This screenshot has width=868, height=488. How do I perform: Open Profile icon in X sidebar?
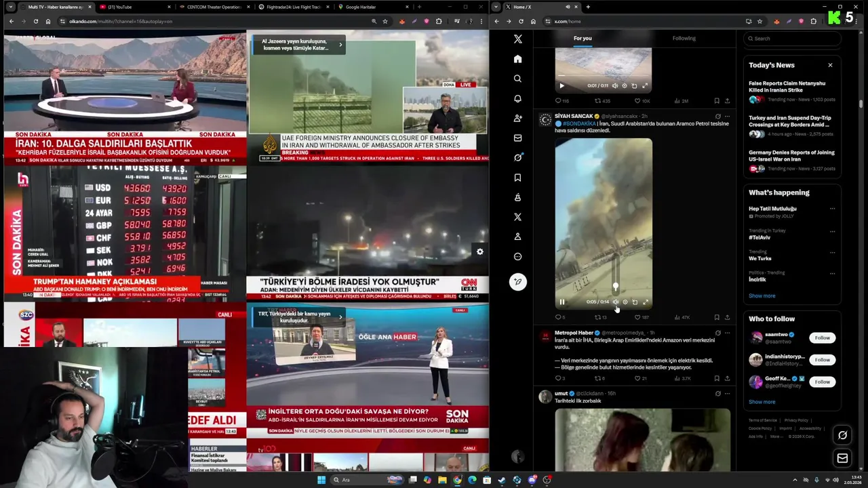click(x=517, y=237)
